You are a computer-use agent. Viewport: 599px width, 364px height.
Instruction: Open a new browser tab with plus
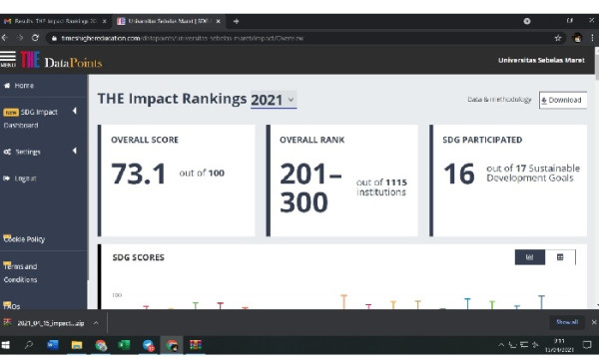236,21
